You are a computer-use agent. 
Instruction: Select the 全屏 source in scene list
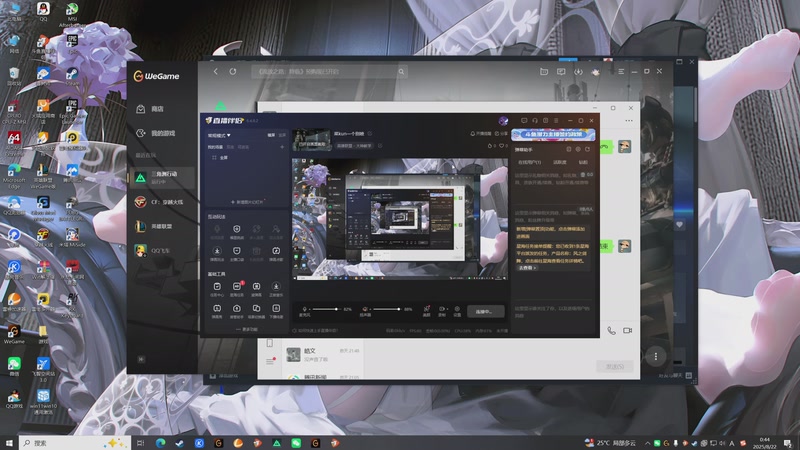click(220, 158)
